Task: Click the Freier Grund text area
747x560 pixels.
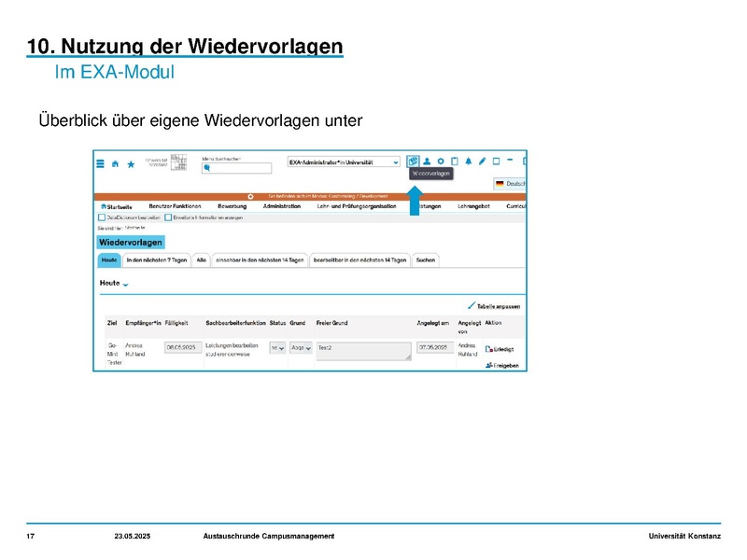Action: (x=363, y=351)
